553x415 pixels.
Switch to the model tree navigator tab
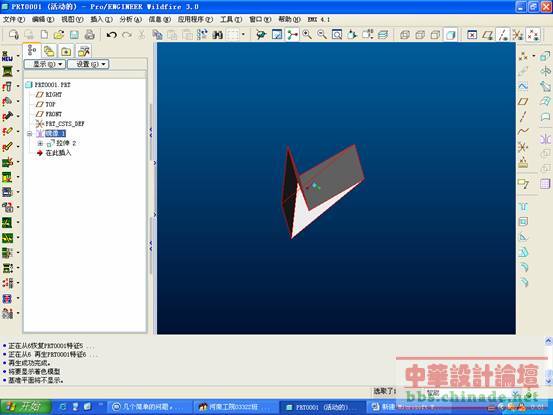(x=32, y=51)
